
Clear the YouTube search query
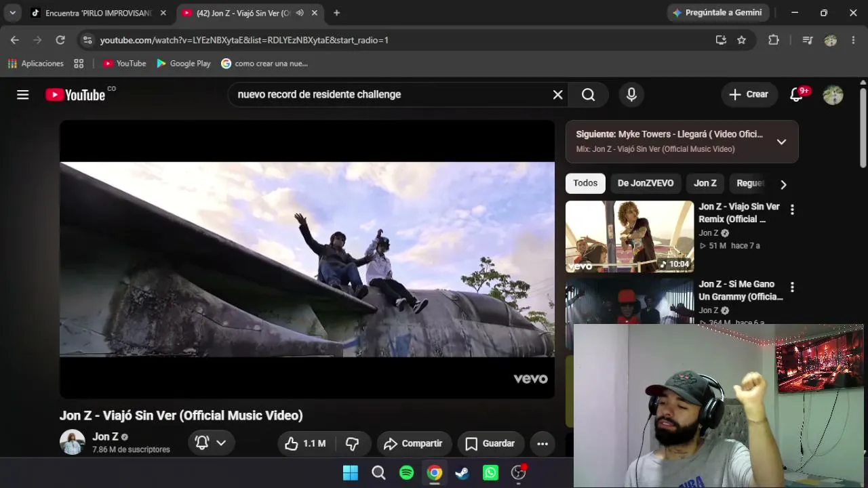pyautogui.click(x=557, y=95)
